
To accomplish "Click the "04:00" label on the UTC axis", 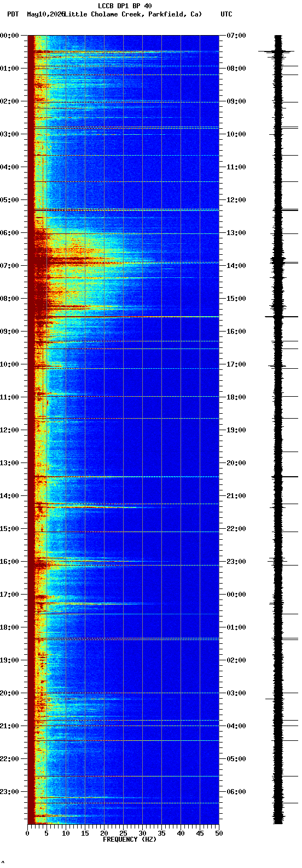I will pyautogui.click(x=236, y=726).
